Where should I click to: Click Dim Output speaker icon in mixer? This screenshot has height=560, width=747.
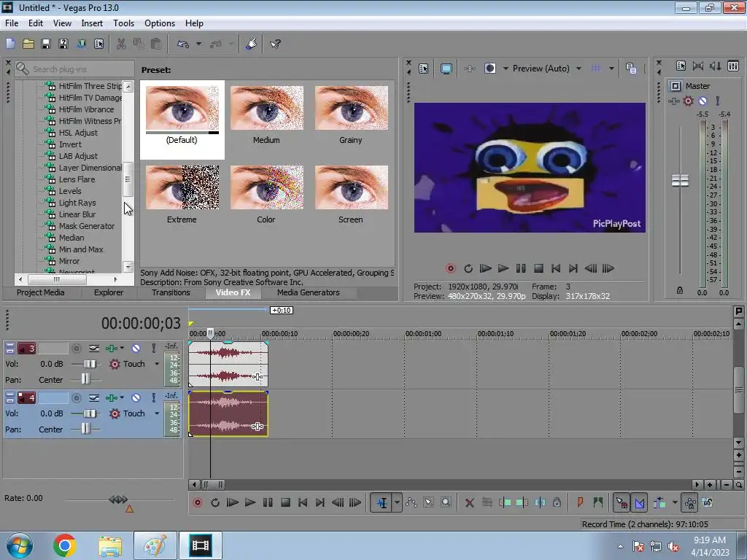tap(715, 66)
